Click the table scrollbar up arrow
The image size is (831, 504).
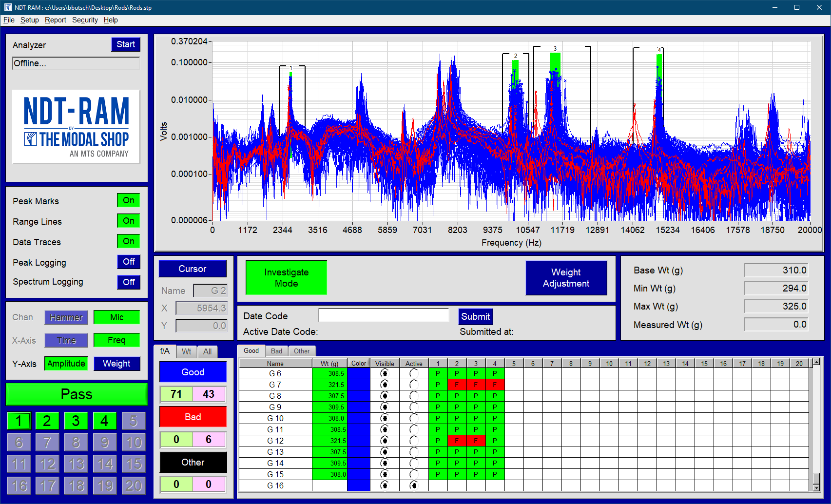coord(816,362)
